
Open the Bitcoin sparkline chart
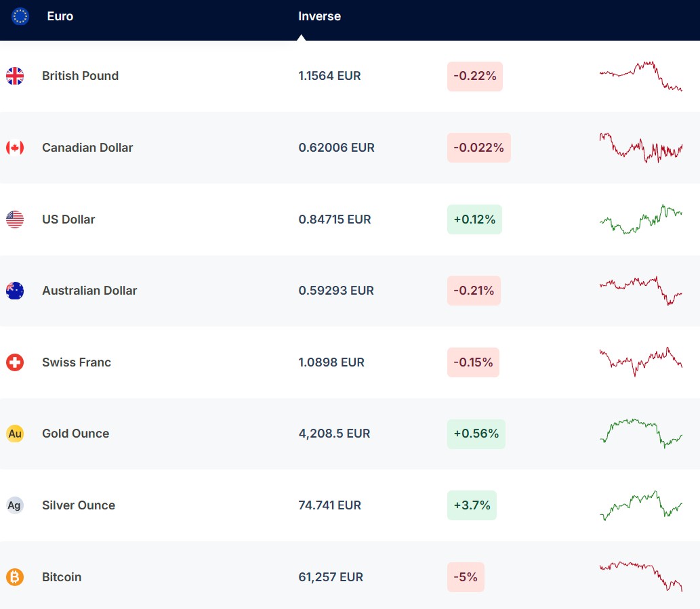pos(640,576)
